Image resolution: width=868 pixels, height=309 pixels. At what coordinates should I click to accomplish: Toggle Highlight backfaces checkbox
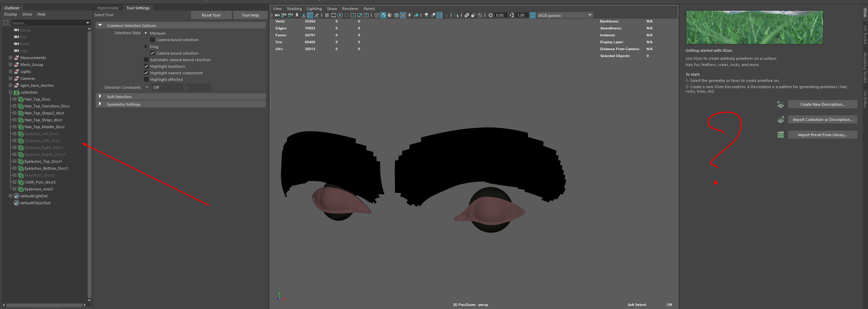(x=146, y=66)
